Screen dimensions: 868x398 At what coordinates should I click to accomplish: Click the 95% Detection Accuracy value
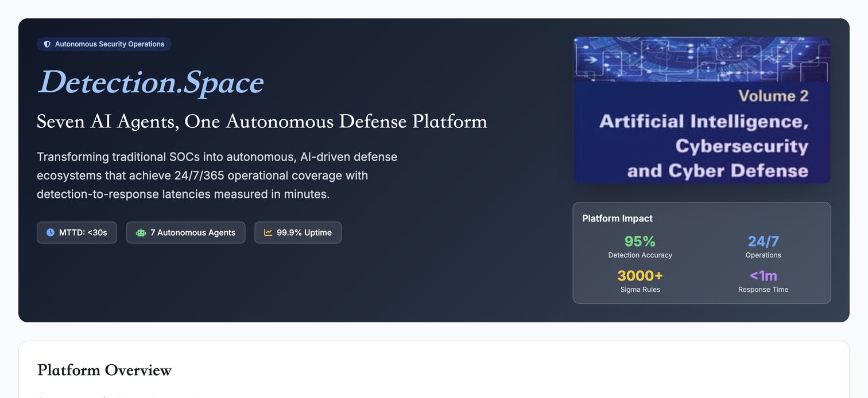[640, 241]
